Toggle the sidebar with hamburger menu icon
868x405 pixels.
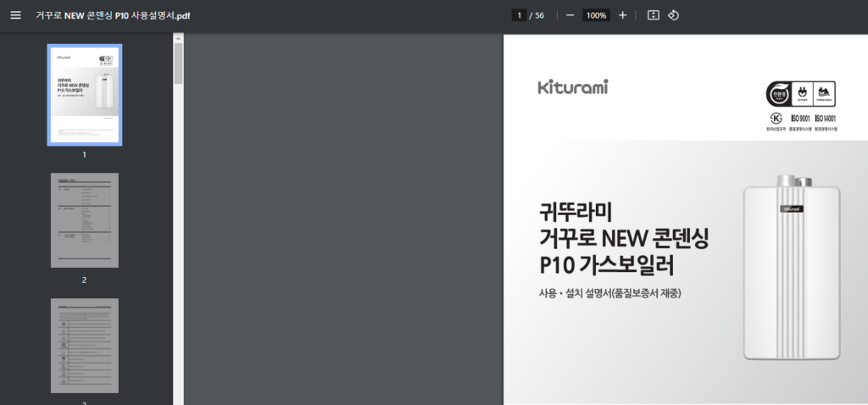click(x=15, y=15)
